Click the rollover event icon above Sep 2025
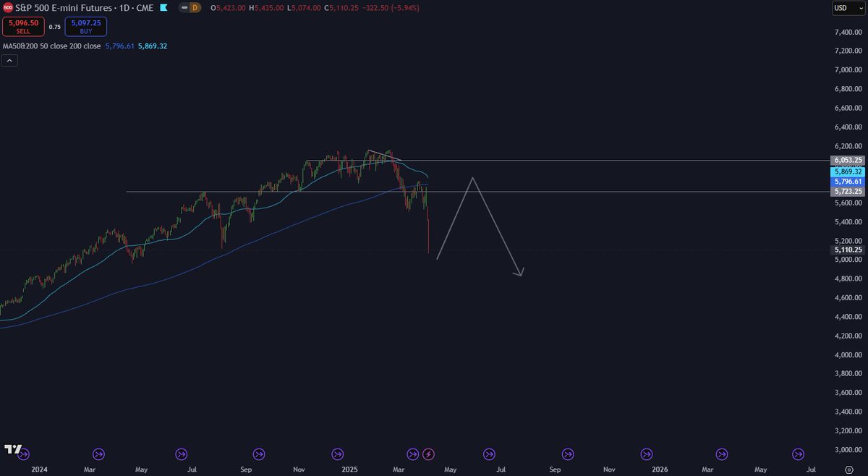The height and width of the screenshot is (476, 868). [x=567, y=454]
